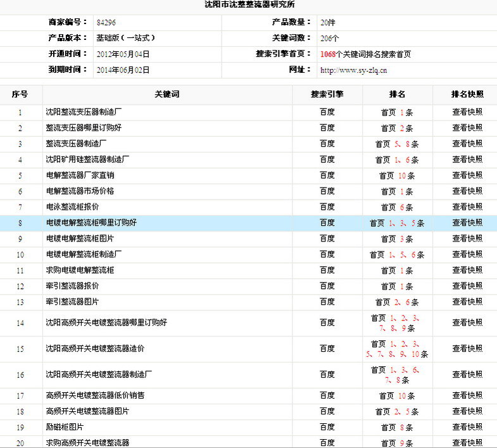Select keyword 沈阳高频开关电镀整流器制造厂

(99, 374)
